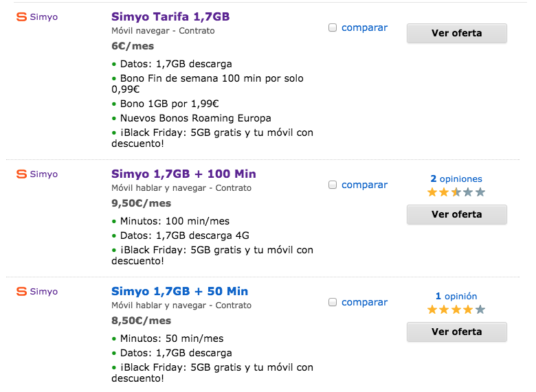
Task: Click the 6€/mes price of Simyo Tarifa
Action: 133,46
